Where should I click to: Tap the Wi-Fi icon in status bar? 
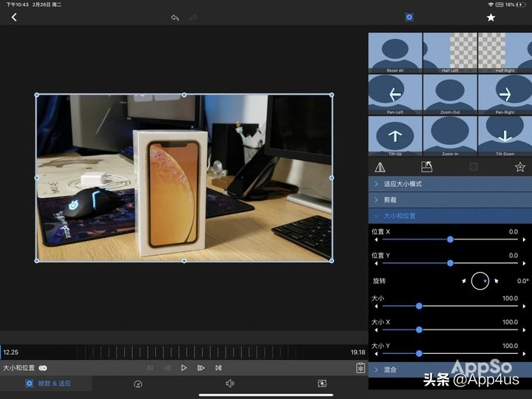pos(491,4)
